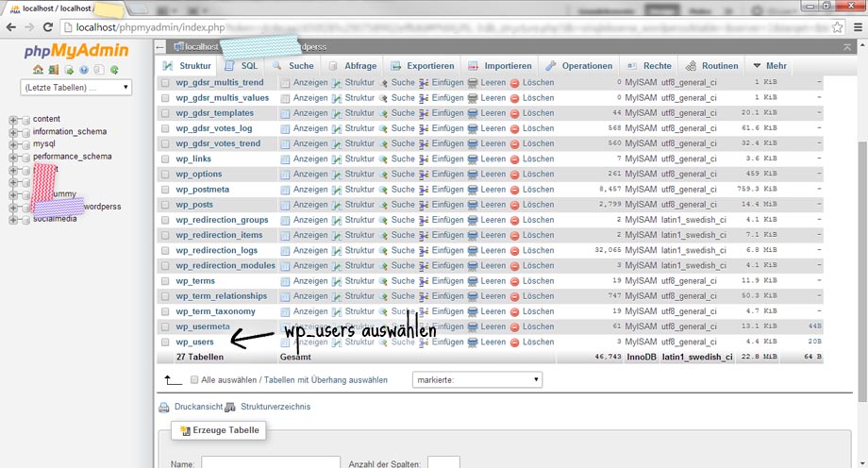Viewport: 868px width, 468px height.
Task: Click the Name input field
Action: (270, 463)
